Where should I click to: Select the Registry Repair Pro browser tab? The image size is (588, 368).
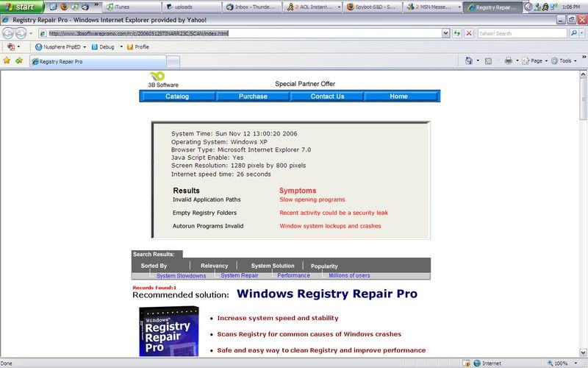98,62
